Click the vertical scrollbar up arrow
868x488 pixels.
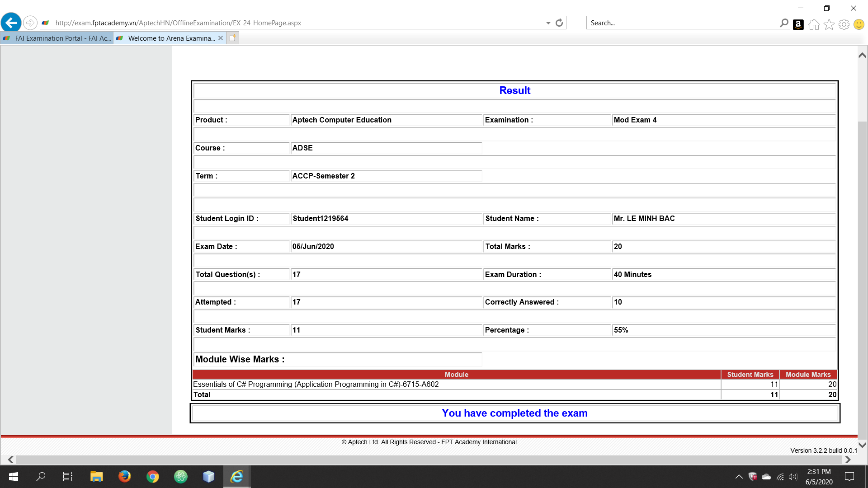point(862,55)
